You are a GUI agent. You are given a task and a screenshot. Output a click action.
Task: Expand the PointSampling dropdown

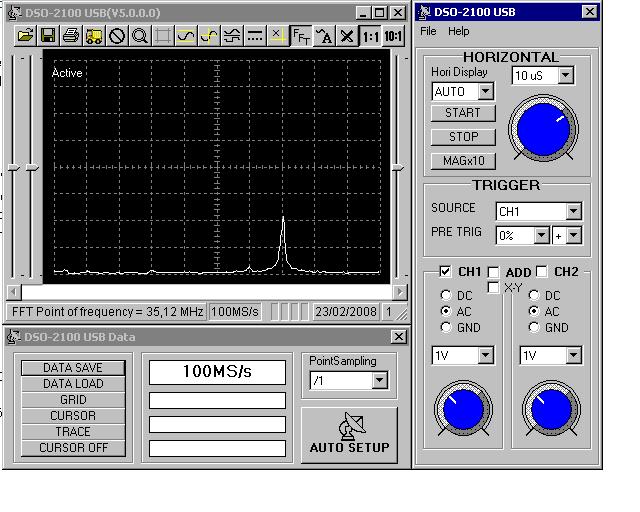pos(379,380)
